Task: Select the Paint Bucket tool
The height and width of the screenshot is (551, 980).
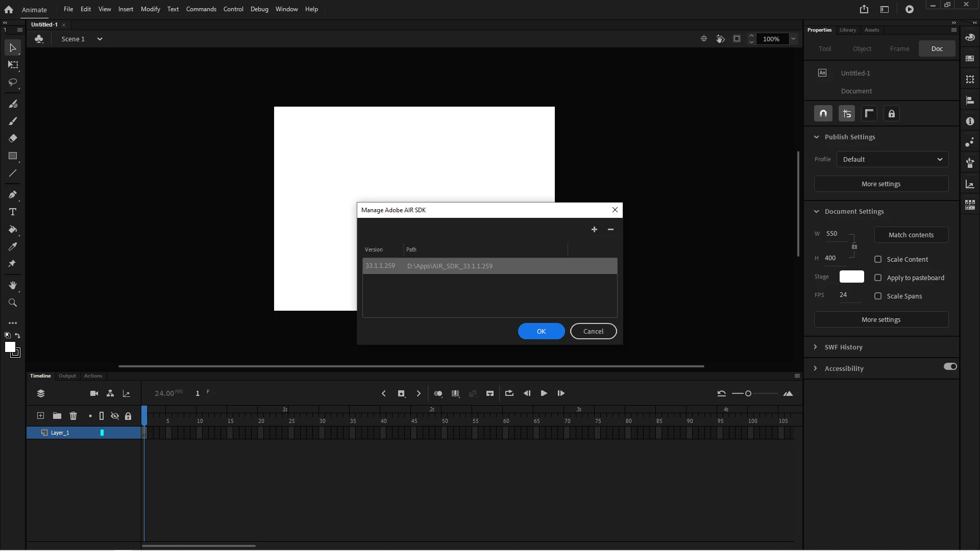Action: tap(13, 230)
